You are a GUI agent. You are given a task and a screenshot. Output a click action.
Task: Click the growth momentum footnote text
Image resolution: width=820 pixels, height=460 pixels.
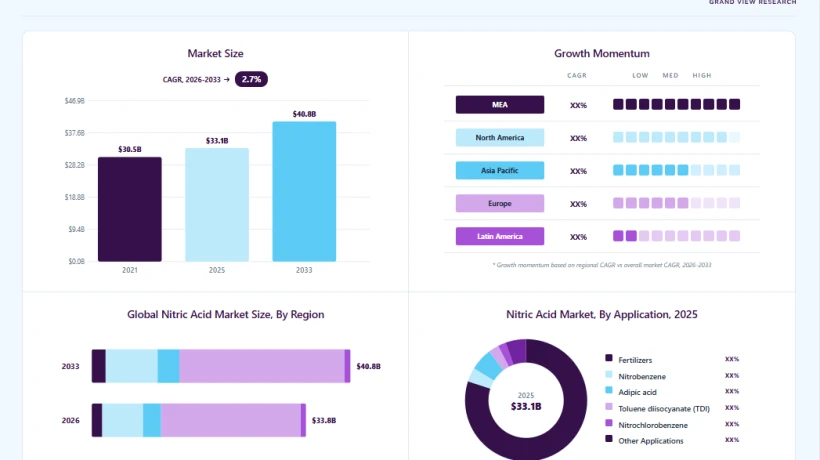tap(601, 265)
